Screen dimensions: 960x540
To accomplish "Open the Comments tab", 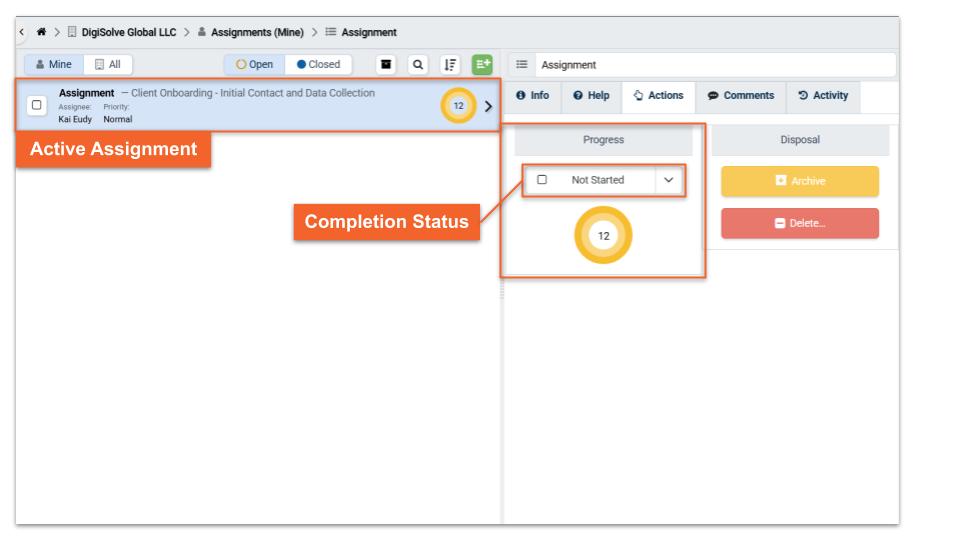I will (x=741, y=96).
